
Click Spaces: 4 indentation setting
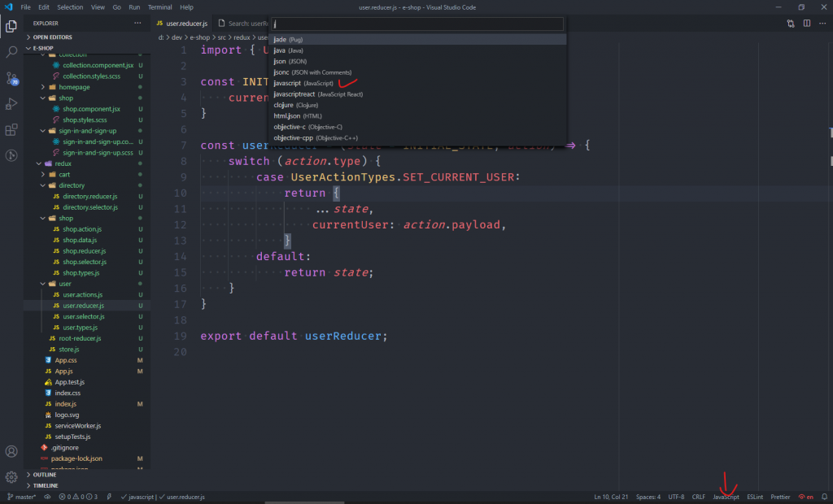pos(648,497)
